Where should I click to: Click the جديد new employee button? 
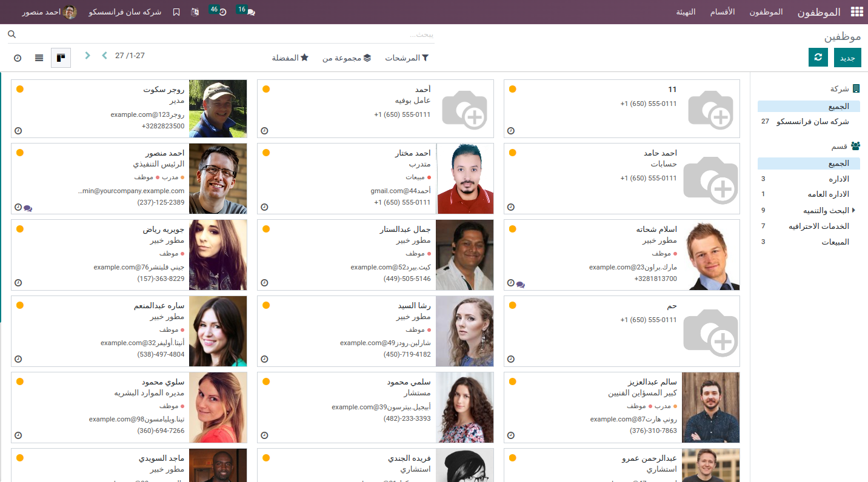pos(847,58)
